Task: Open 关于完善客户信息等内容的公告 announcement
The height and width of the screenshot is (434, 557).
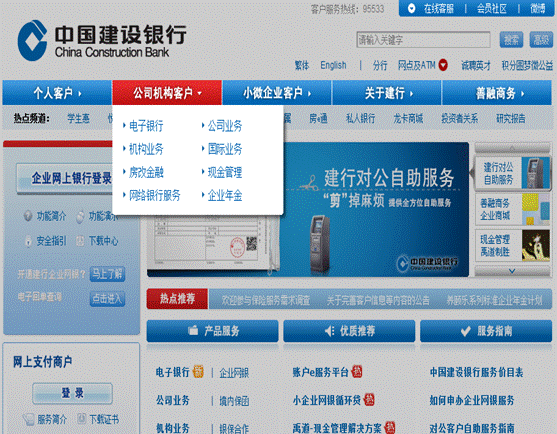Action: (378, 300)
